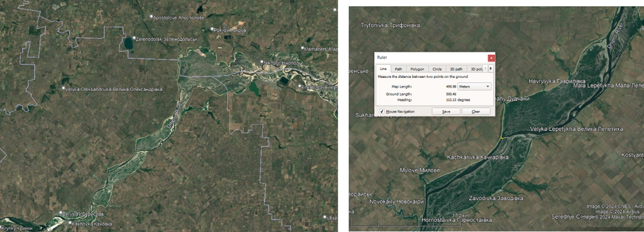
Task: Clear the ruler measurement
Action: [x=476, y=112]
